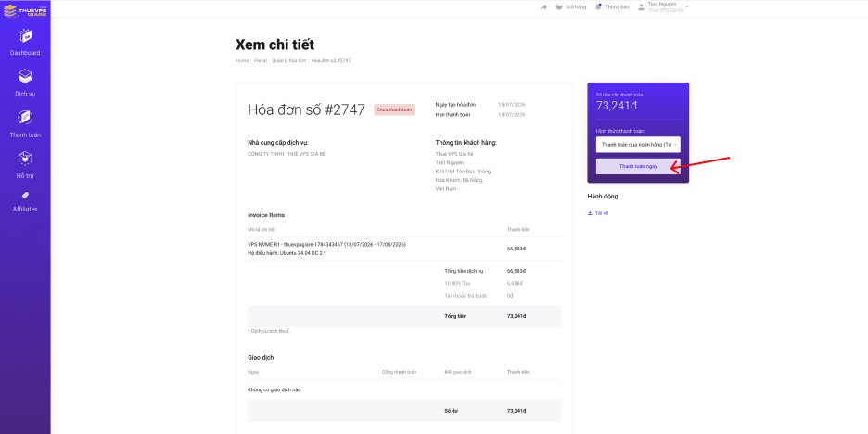The width and height of the screenshot is (868, 434).
Task: Expand the Test Nguyen account dropdown
Action: (x=687, y=7)
